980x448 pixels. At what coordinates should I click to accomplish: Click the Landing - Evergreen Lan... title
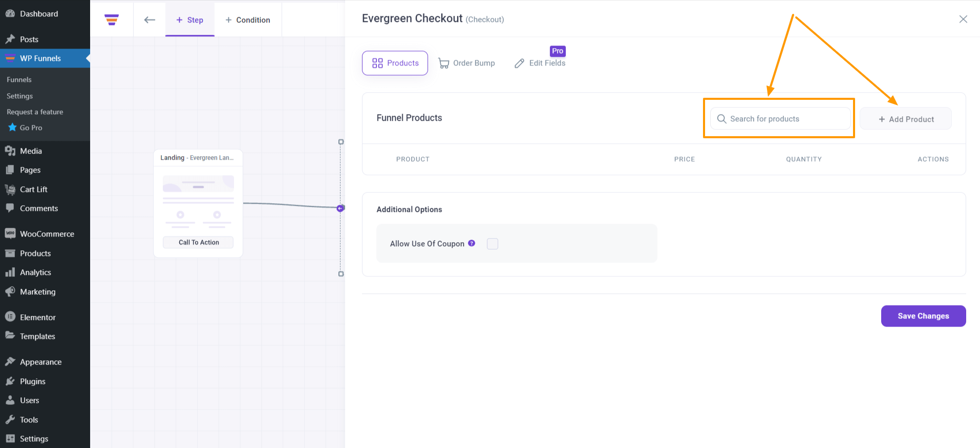click(197, 158)
